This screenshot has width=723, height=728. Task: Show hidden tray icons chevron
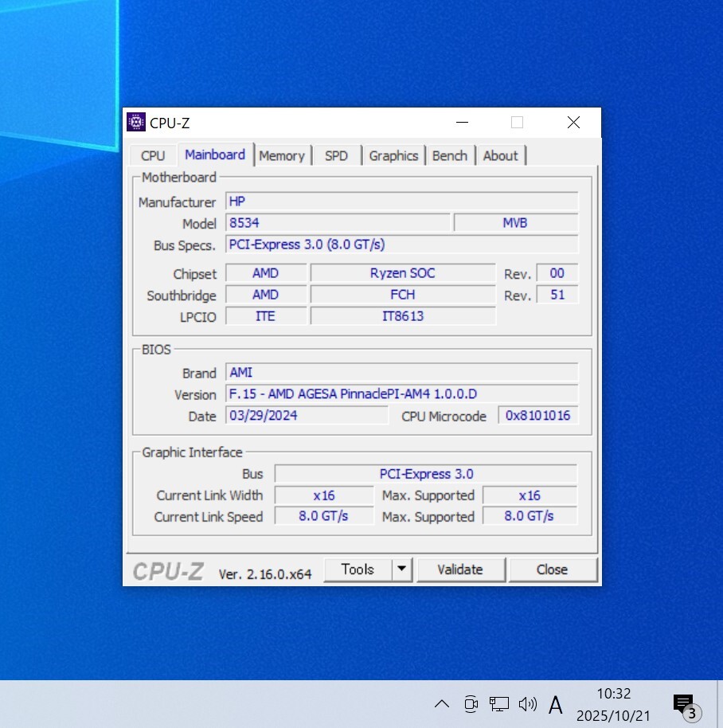click(441, 703)
